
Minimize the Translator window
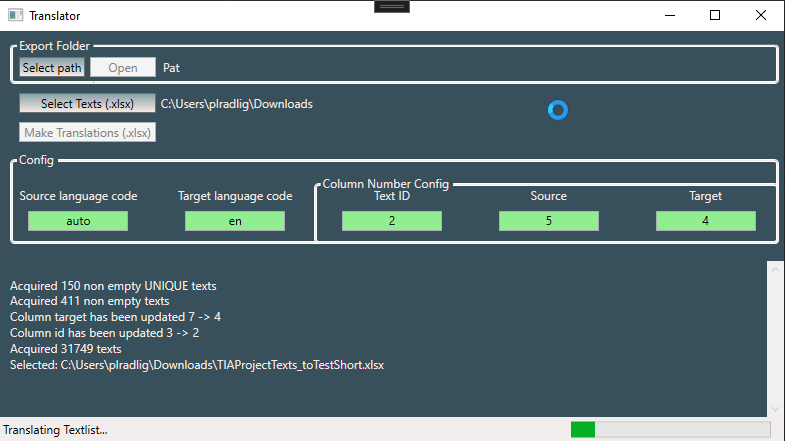(668, 16)
